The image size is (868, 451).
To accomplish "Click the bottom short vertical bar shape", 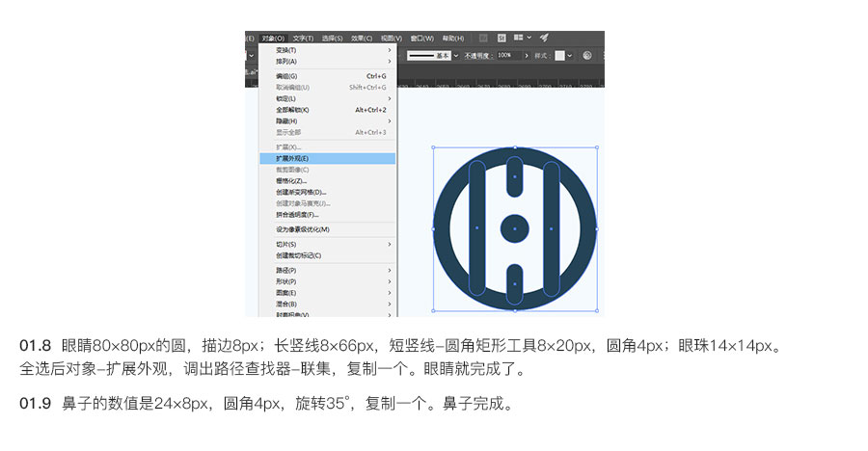I will click(x=515, y=284).
